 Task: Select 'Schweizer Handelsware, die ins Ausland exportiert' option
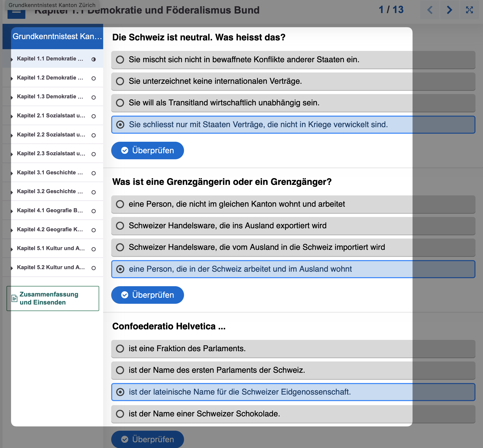click(120, 226)
